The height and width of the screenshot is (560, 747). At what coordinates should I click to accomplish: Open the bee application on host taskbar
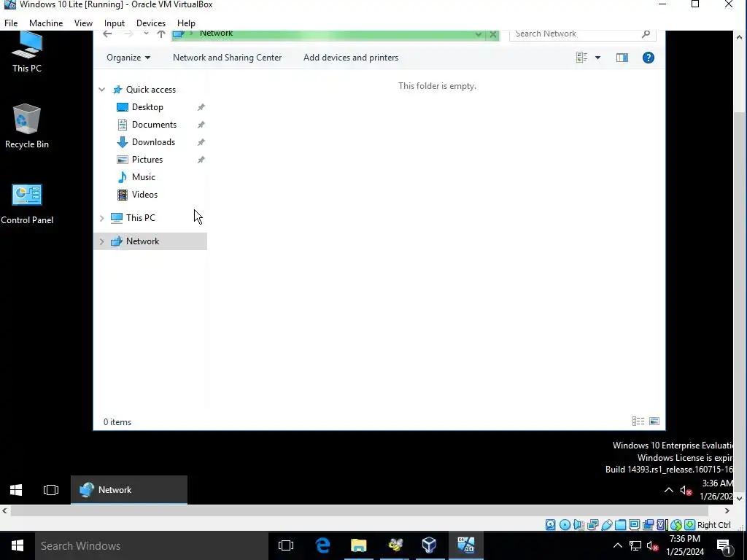[395, 545]
